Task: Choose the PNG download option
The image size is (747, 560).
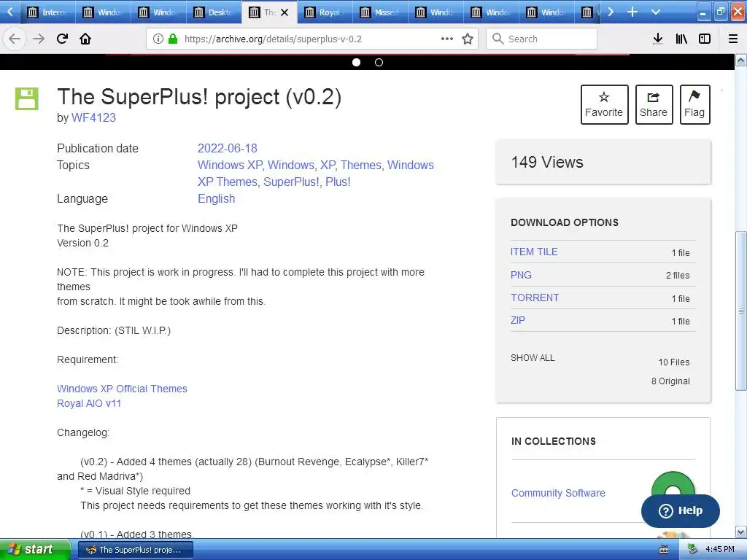Action: click(521, 275)
